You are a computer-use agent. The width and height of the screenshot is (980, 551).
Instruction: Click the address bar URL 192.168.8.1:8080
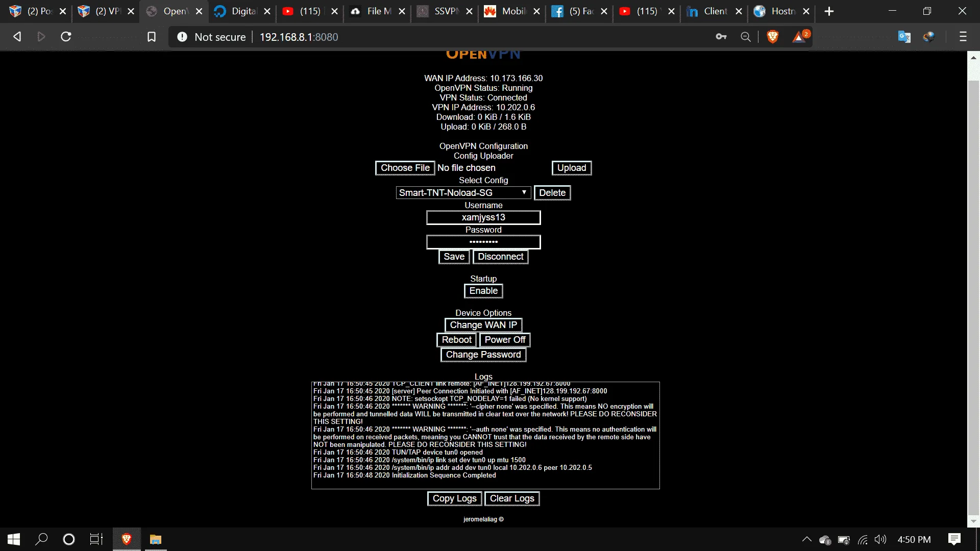pos(299,37)
